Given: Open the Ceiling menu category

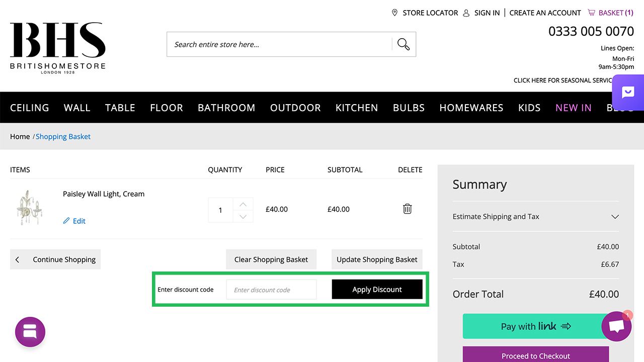Looking at the screenshot, I should coord(30,108).
